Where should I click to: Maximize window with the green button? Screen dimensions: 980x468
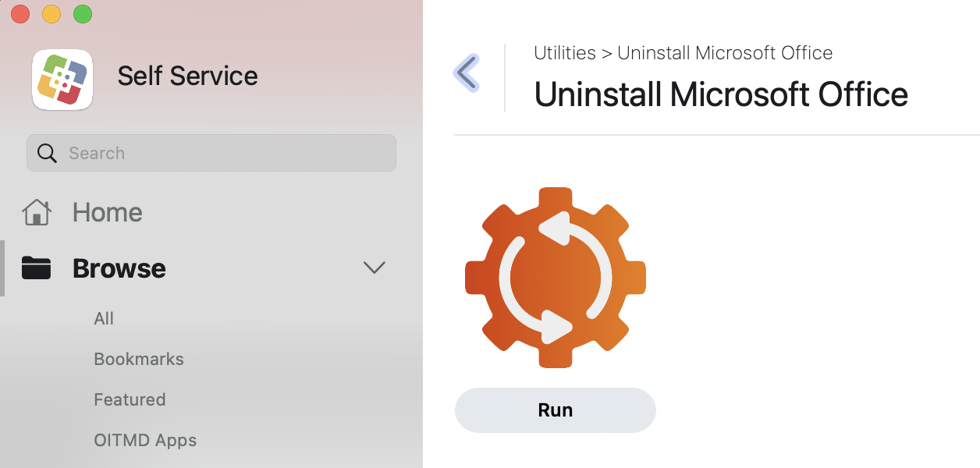point(82,14)
